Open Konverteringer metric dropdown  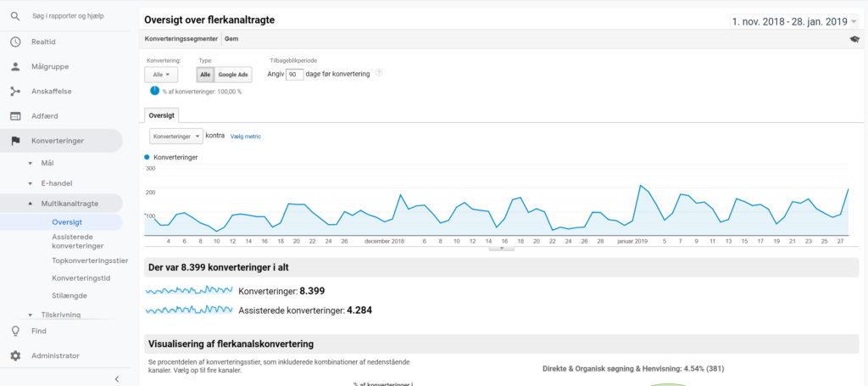[x=176, y=137]
